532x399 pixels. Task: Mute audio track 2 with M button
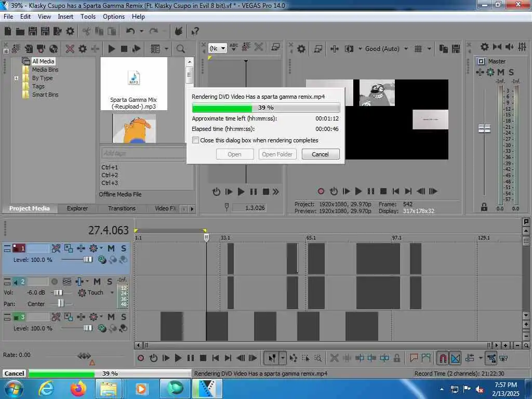97,281
